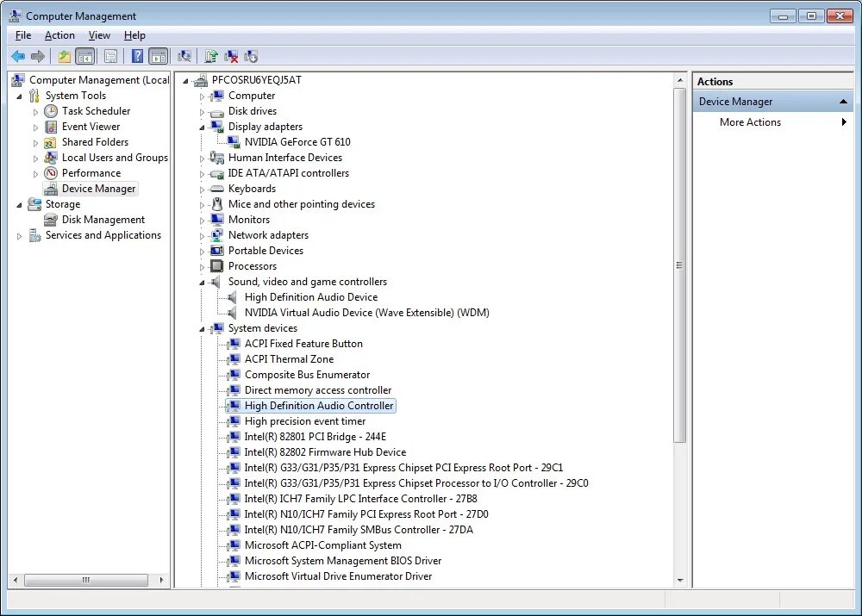The height and width of the screenshot is (616, 862).
Task: Click the Portable Devices icon
Action: point(217,251)
